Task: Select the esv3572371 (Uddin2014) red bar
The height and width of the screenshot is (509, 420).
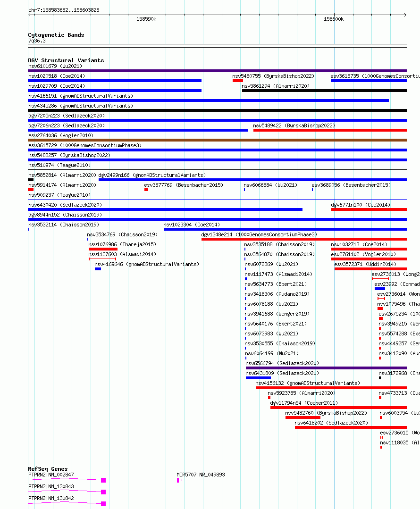Action: (x=370, y=269)
